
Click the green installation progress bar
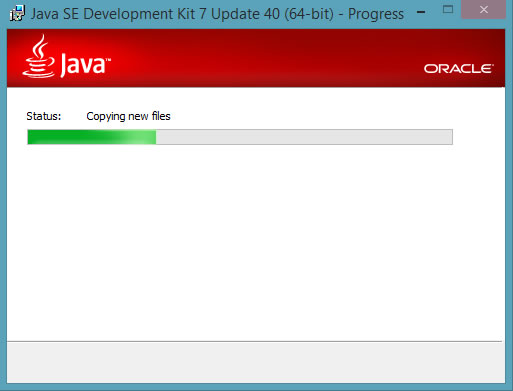(x=240, y=137)
